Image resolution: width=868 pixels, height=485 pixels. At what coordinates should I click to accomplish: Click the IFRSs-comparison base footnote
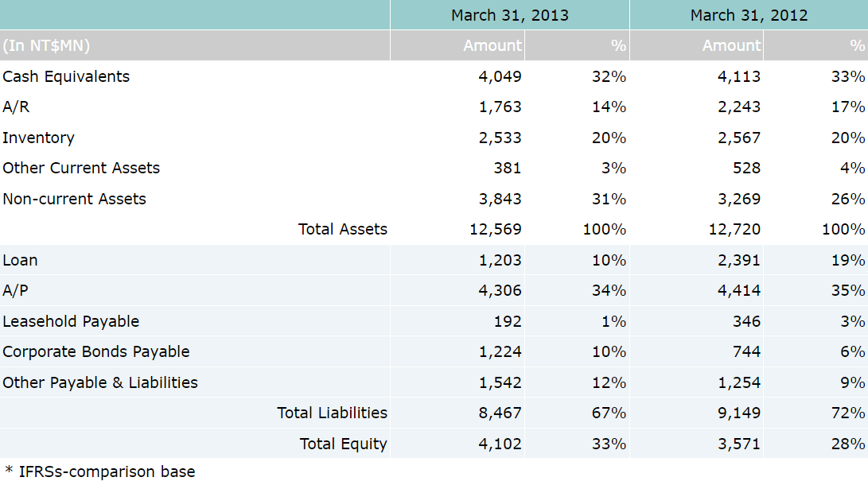point(99,471)
